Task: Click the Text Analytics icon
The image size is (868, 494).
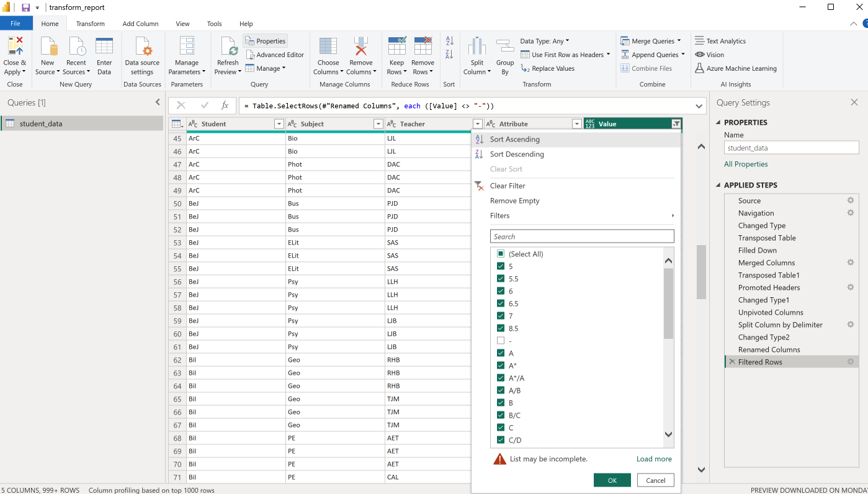Action: [x=700, y=41]
